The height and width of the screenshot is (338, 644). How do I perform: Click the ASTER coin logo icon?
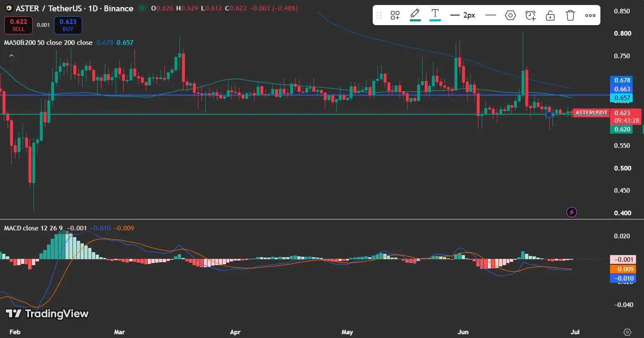click(8, 8)
